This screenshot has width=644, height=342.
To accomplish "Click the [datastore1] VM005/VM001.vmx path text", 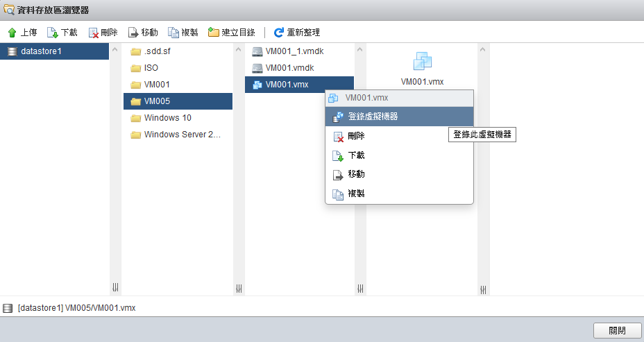I will click(x=77, y=308).
